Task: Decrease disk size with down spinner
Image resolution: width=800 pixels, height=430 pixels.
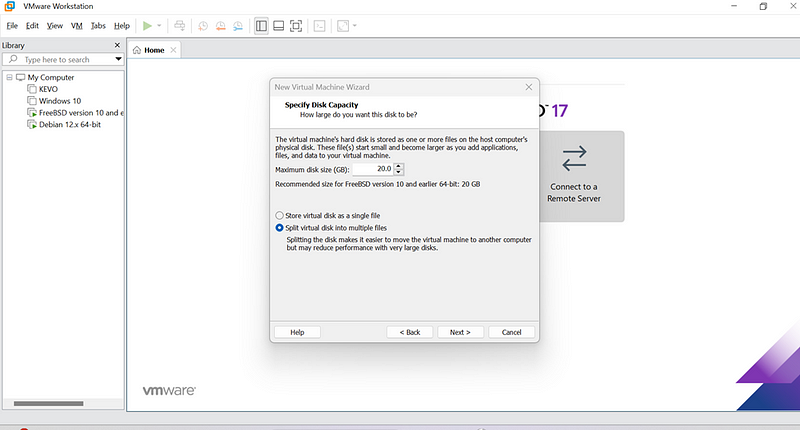Action: coord(399,172)
